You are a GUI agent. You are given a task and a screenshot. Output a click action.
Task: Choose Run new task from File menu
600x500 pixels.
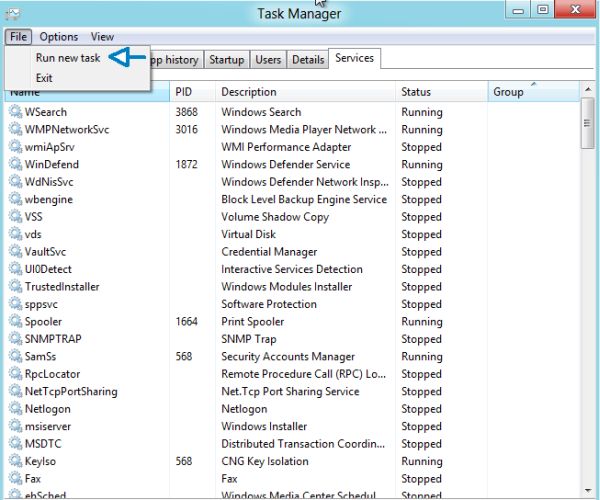click(x=68, y=58)
